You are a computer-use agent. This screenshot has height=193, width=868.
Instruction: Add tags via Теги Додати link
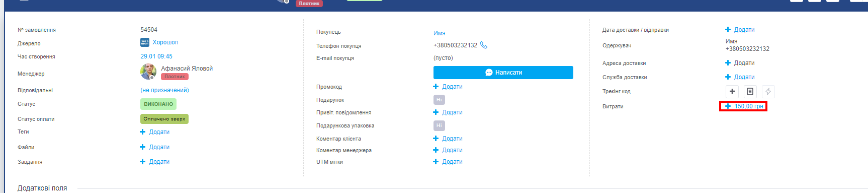click(159, 132)
